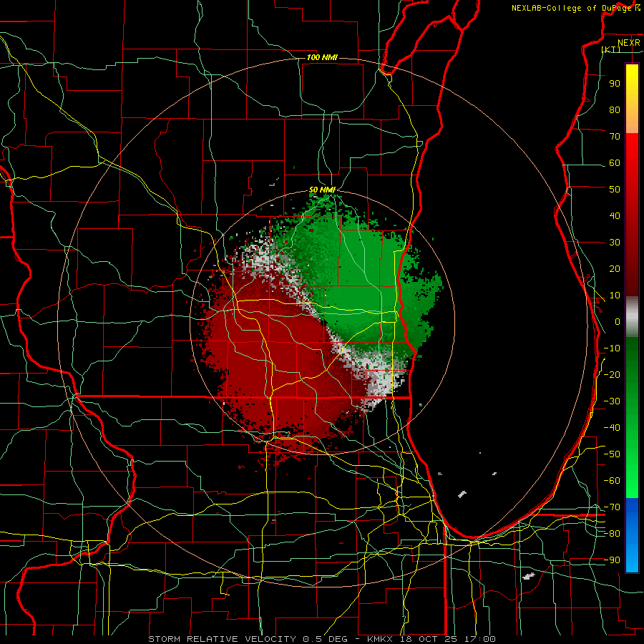
Task: Click the 100 NMI range ring label
Action: click(322, 57)
